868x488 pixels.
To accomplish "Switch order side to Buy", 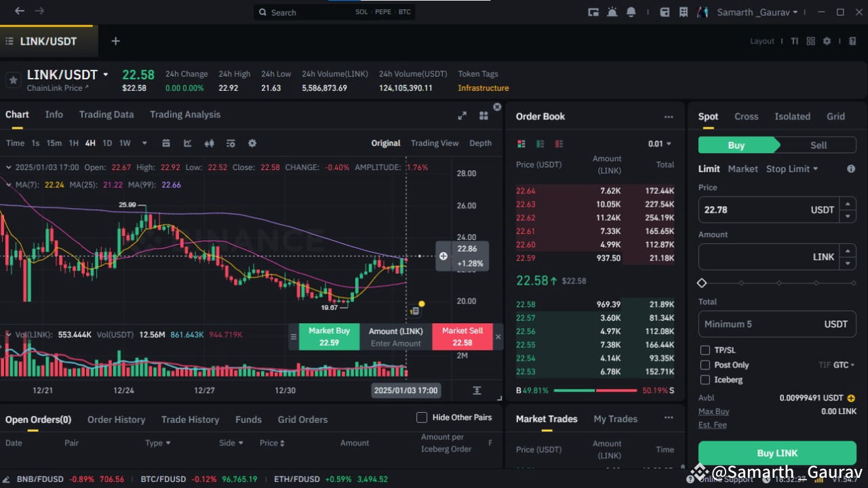I will point(738,145).
